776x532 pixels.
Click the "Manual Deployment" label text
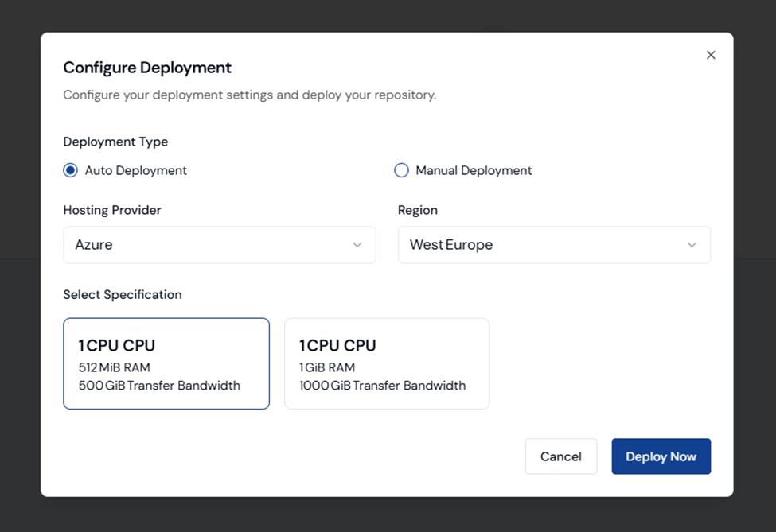(x=474, y=170)
